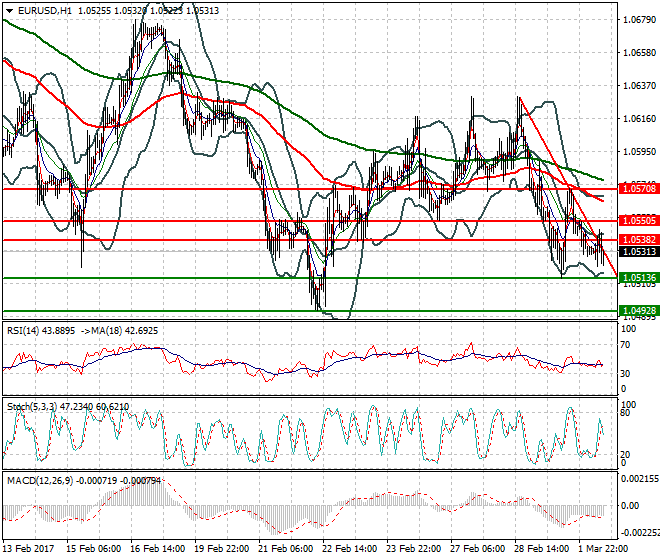Viewport: 660px width, 560px height.
Task: Select the 1 Mar 22:00 time label
Action: 604,549
